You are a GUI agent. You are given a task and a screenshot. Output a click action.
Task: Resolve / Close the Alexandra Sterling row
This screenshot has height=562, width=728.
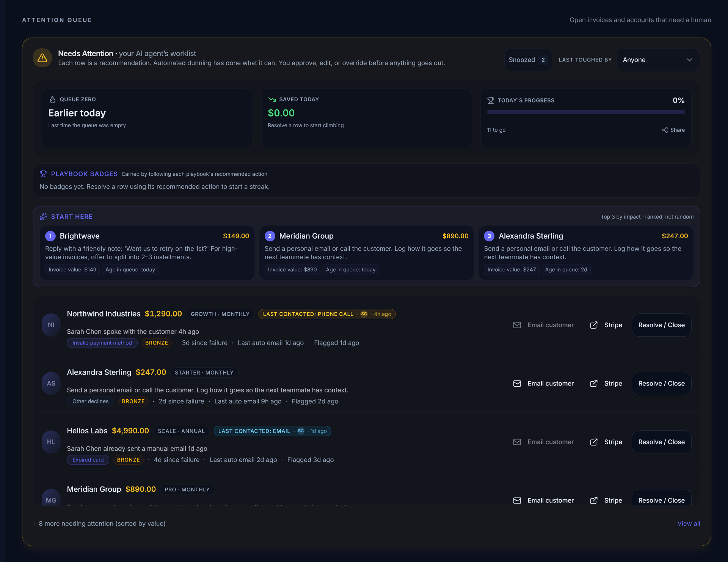point(661,383)
